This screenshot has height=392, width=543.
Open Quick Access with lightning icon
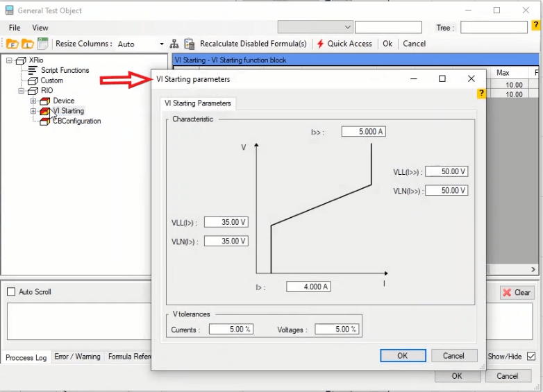344,44
